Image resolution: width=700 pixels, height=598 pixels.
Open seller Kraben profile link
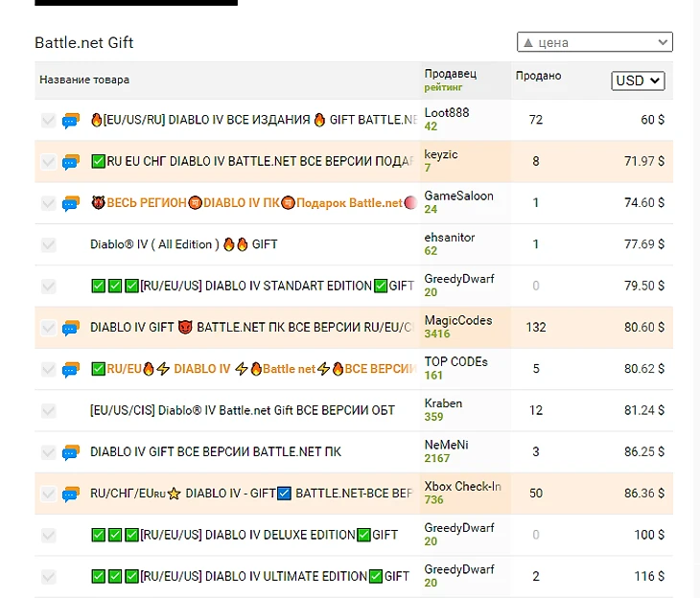click(x=443, y=403)
